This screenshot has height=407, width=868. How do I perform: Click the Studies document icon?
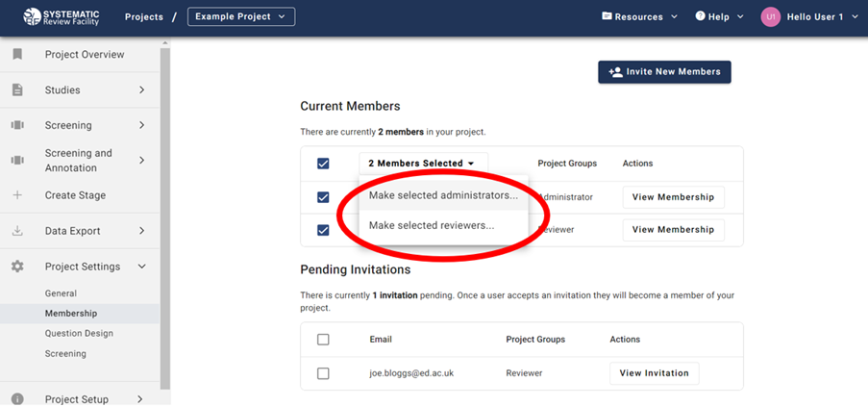[x=17, y=90]
